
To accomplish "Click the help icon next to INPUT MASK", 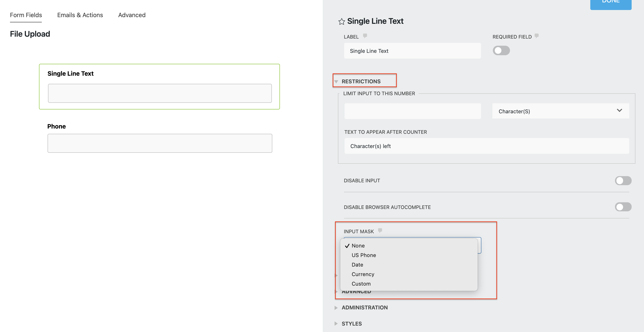I will point(380,230).
